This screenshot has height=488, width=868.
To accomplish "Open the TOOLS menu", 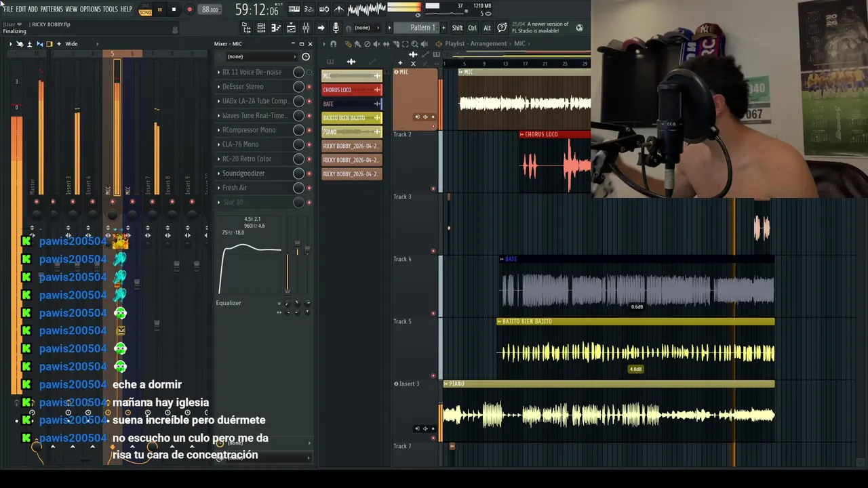I will point(110,9).
